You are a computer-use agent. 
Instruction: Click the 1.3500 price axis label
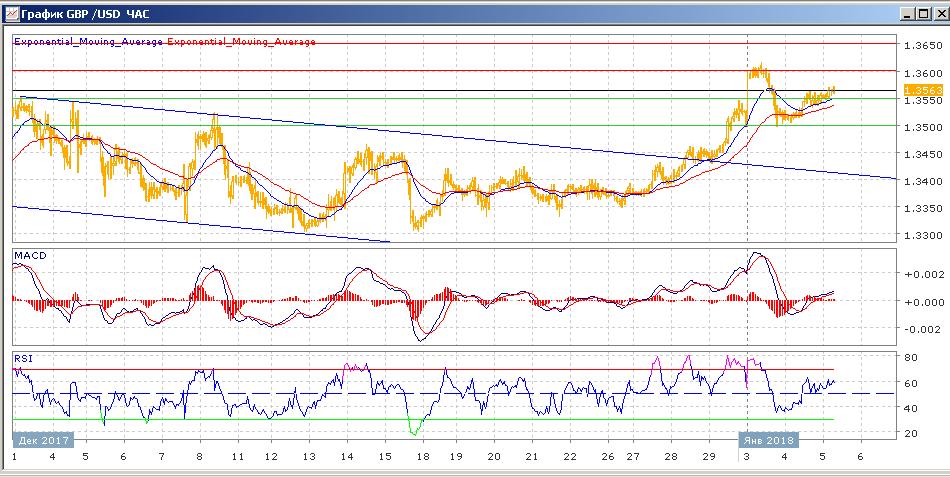[923, 127]
